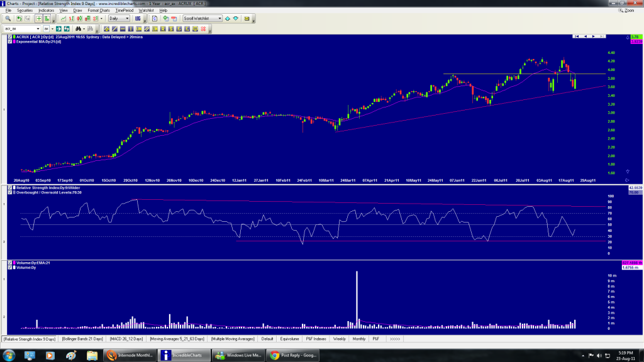644x362 pixels.
Task: Open the chart type options arrow
Action: click(x=101, y=18)
